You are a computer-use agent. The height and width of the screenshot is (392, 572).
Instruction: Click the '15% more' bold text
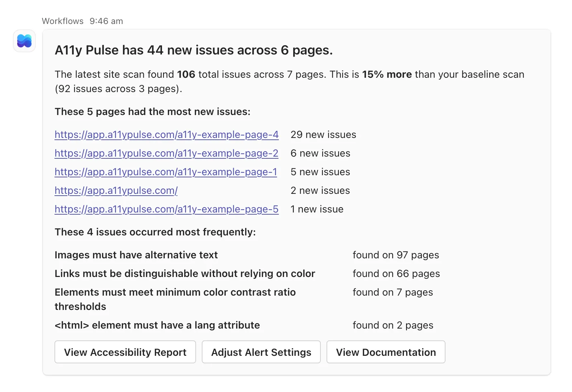[x=387, y=74]
